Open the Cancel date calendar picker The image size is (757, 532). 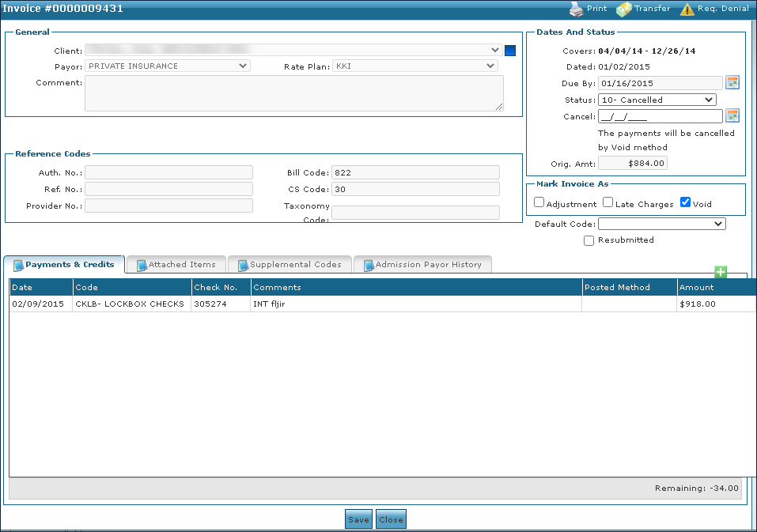[x=732, y=116]
